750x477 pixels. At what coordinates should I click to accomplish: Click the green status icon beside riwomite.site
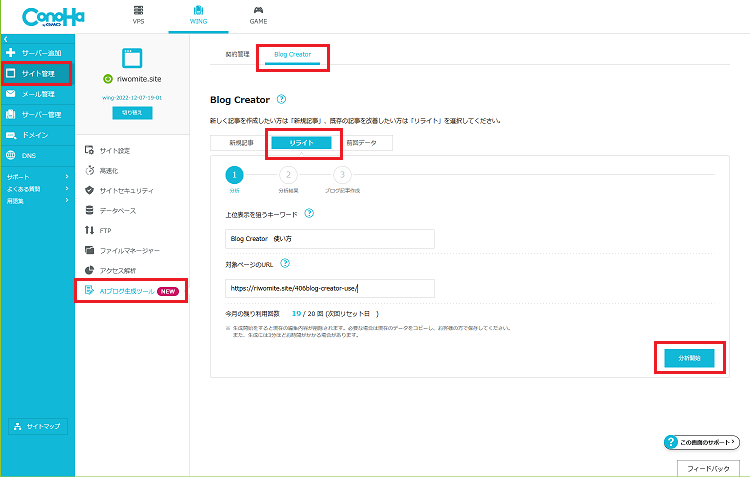[x=108, y=79]
